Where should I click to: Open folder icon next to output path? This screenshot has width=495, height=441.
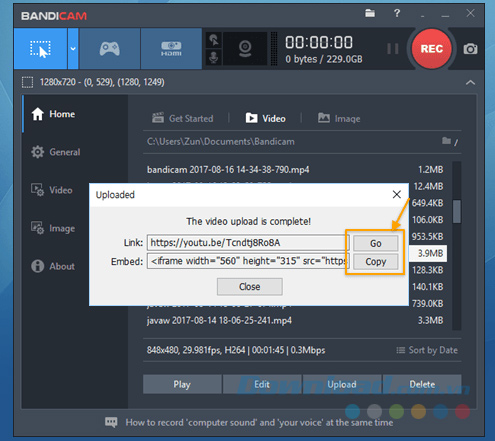click(447, 141)
